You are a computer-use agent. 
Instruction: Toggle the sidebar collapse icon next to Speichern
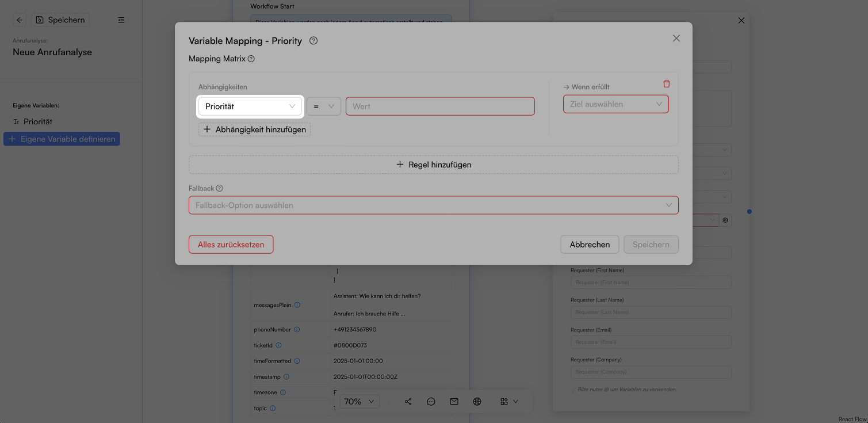pyautogui.click(x=121, y=20)
